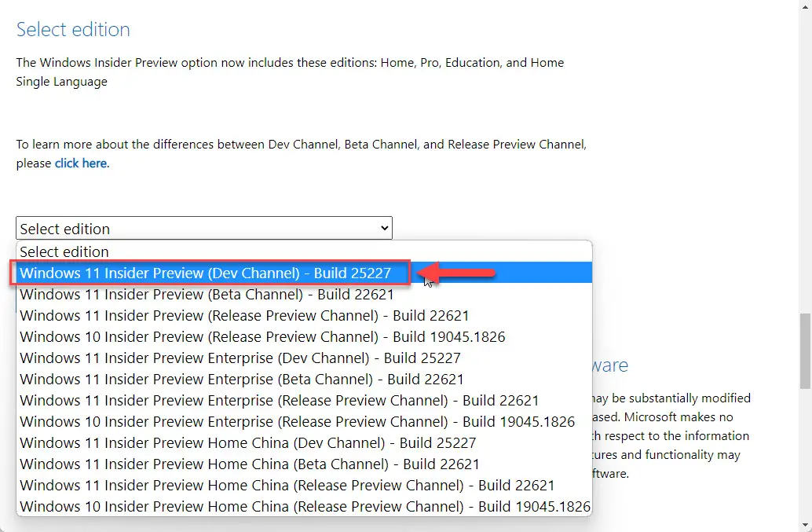Select Windows 11 Home China (Beta Channel) Build 22621
The width and height of the screenshot is (812, 532).
[304, 464]
